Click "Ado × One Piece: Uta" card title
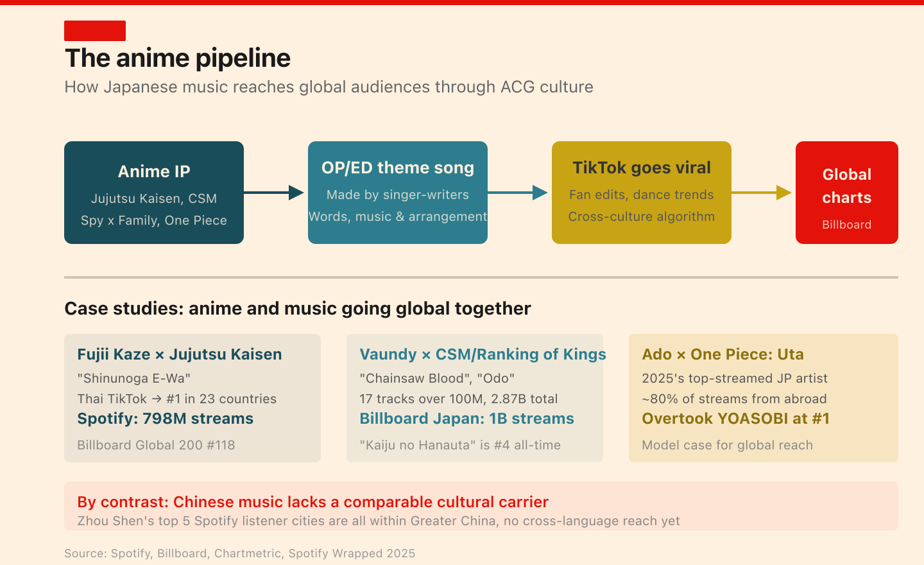Screen dimensions: 924x565 [x=723, y=354]
